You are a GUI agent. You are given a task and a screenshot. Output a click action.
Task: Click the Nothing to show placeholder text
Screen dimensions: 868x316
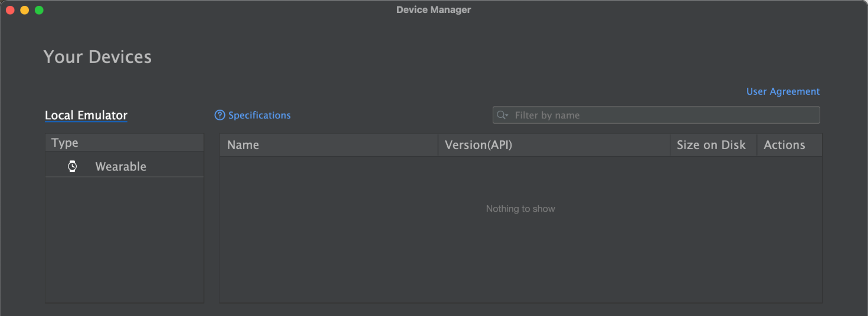pyautogui.click(x=520, y=209)
